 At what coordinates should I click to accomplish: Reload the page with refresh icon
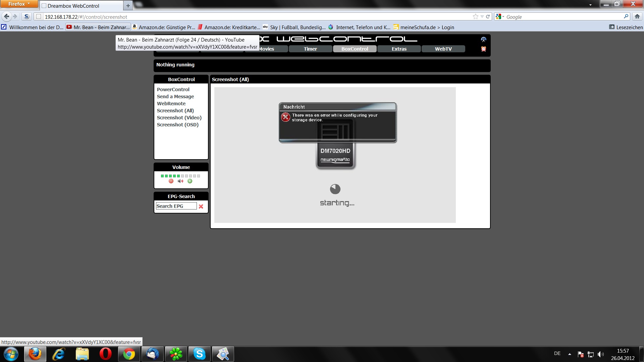pyautogui.click(x=488, y=16)
